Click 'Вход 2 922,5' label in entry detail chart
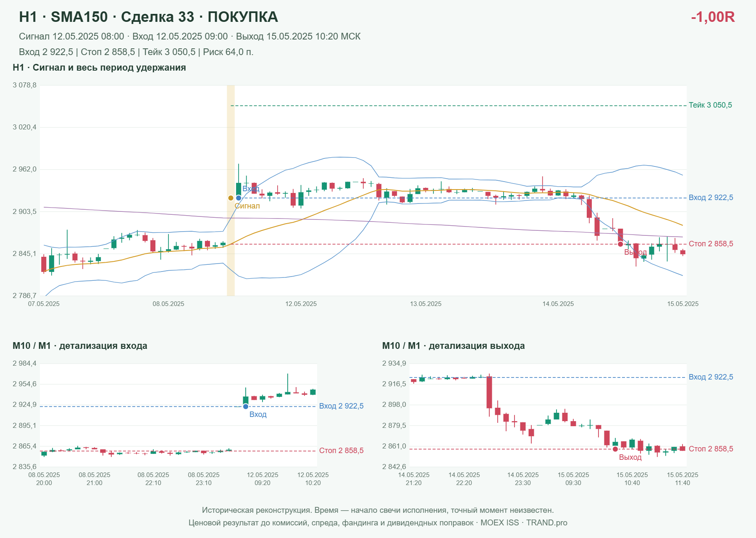Screen dimensions: 756x538 point(341,406)
